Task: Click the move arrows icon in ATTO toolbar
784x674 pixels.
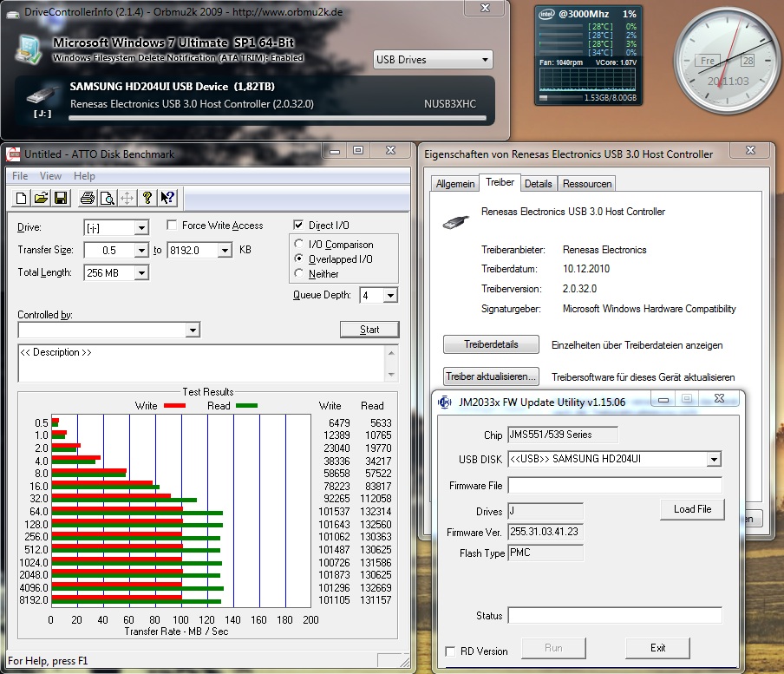Action: [127, 198]
